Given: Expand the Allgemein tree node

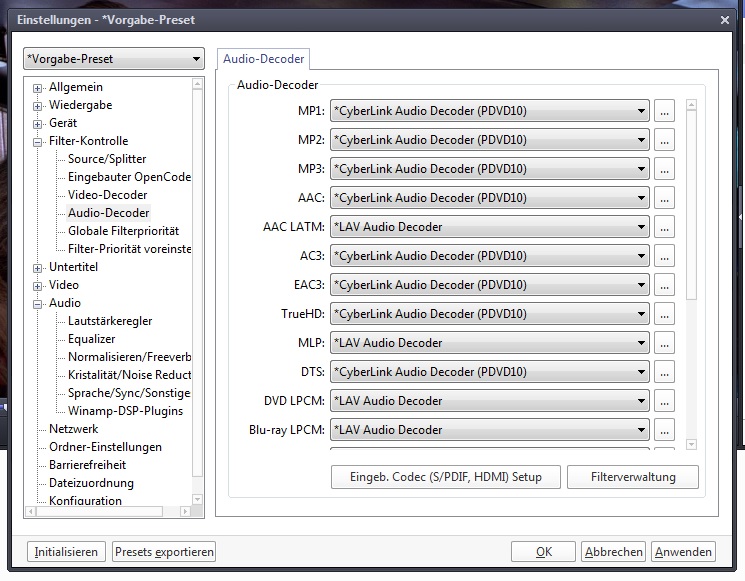Looking at the screenshot, I should pos(37,88).
